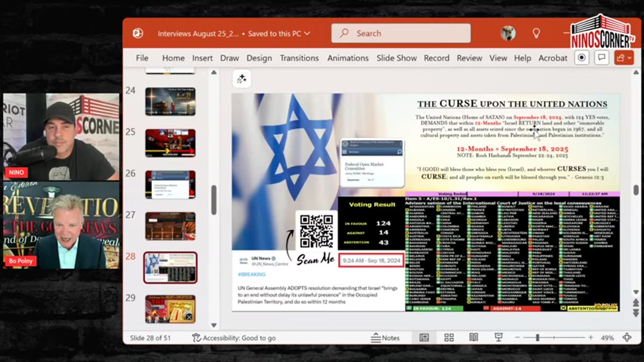Click the NINO webcam video panel
This screenshot has height=362, width=644.
[x=61, y=137]
